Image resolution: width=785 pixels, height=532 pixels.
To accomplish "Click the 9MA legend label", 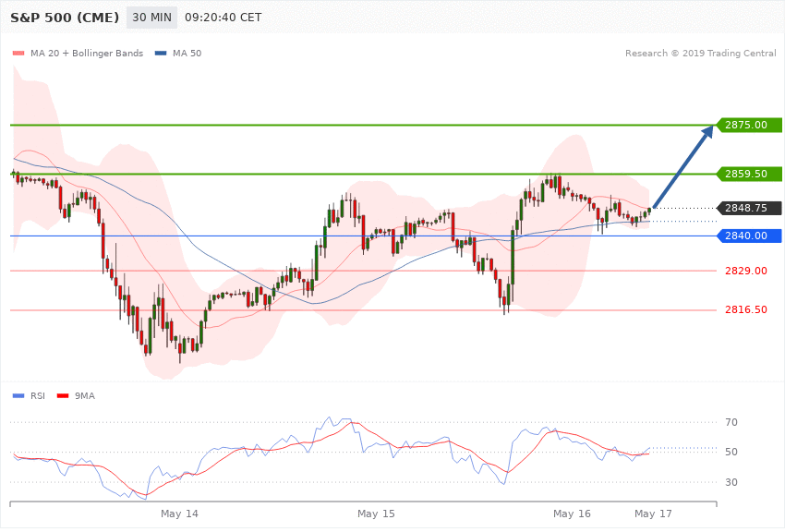I will point(85,396).
